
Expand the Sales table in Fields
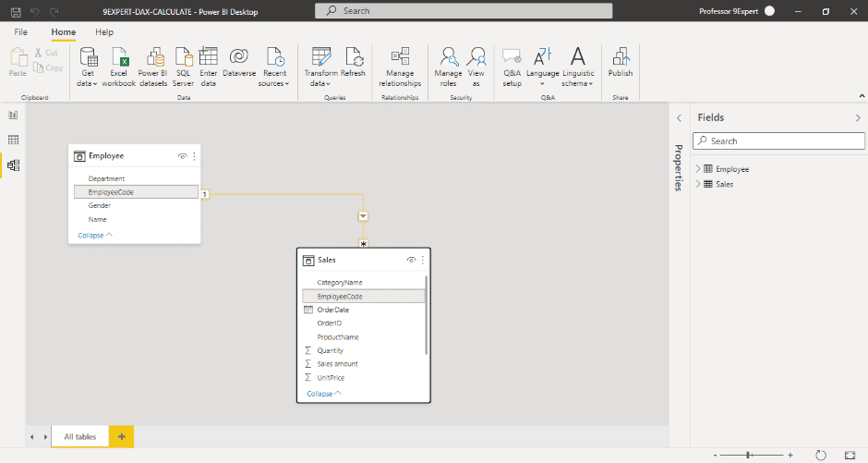point(698,184)
